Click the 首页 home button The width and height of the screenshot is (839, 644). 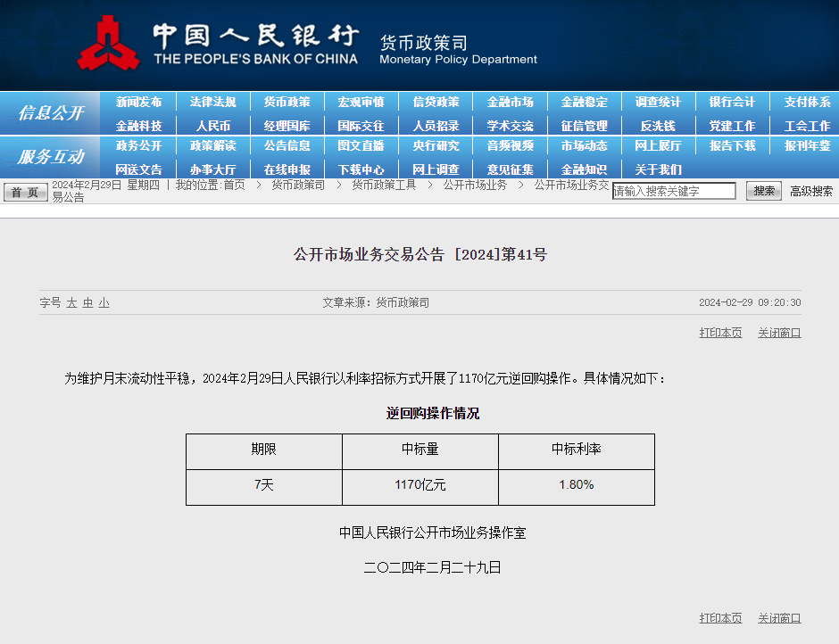point(25,192)
